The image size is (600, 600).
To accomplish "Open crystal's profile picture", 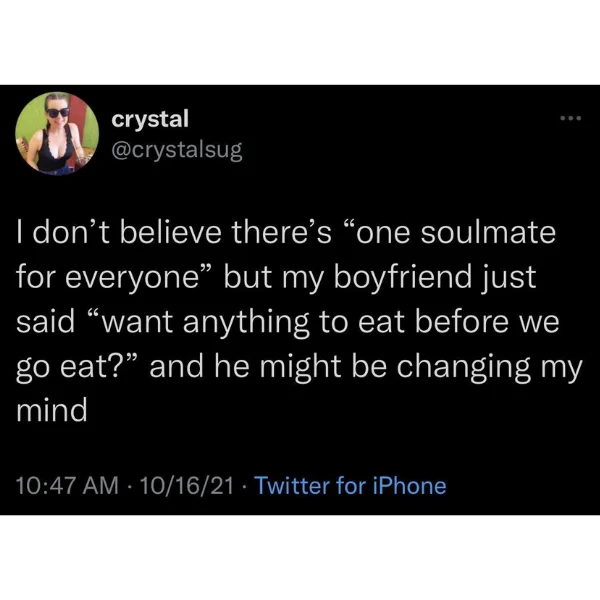I will pos(57,134).
